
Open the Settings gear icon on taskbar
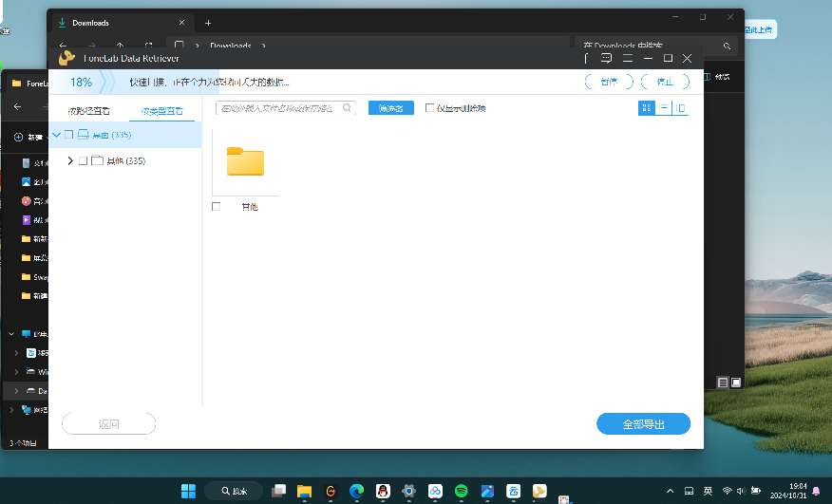tap(408, 491)
